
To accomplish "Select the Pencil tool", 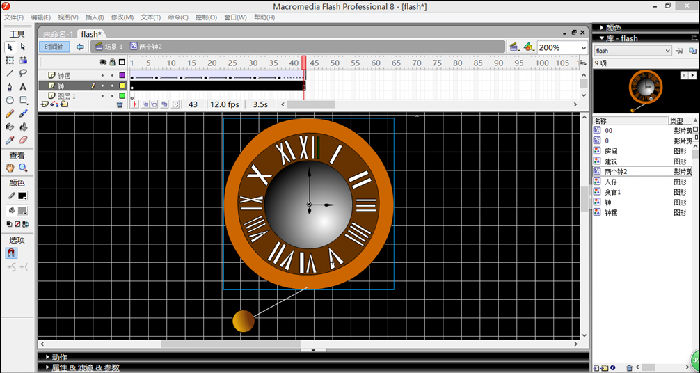I will coord(10,113).
